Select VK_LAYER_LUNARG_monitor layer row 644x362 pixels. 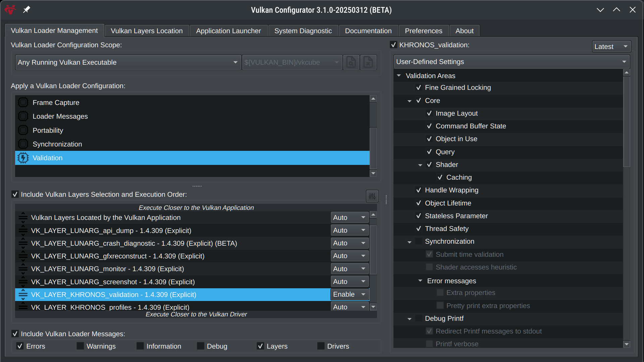coord(107,269)
